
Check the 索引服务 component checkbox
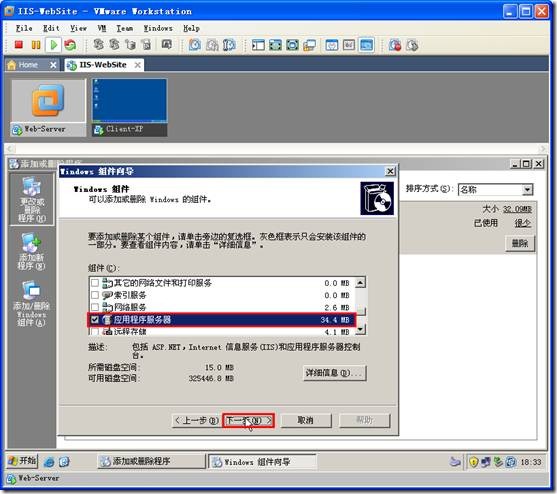[95, 295]
